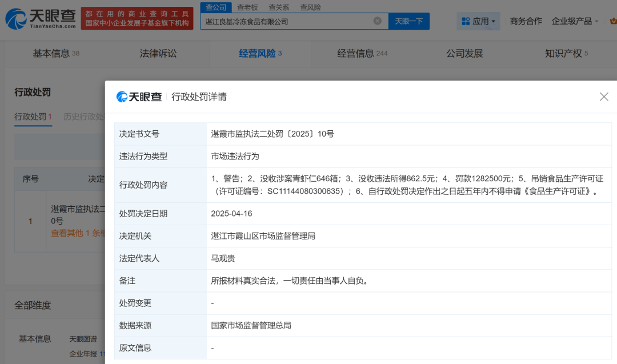
Task: Click the company name search input field
Action: tap(286, 21)
